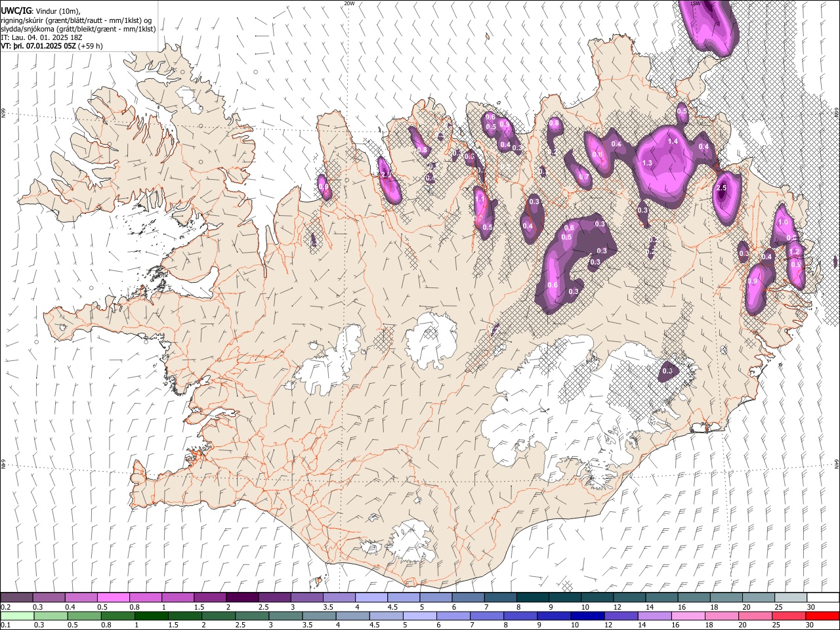Click the 'IT: Lau. 04. 01. 2025 18Z' line

[x=41, y=37]
